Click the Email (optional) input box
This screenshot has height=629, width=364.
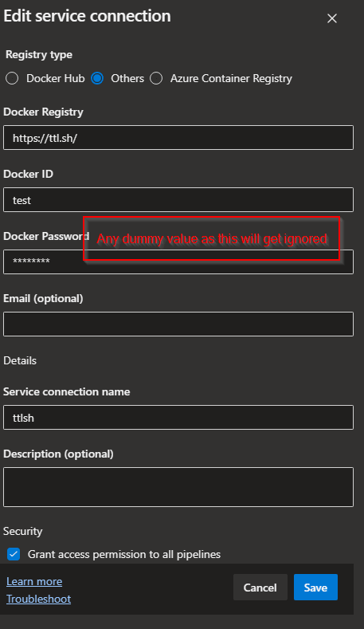[x=178, y=324]
